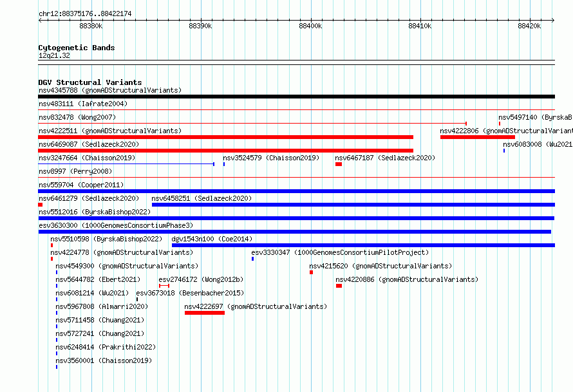Click nsv4222511 gnomAD variant label

click(110, 131)
